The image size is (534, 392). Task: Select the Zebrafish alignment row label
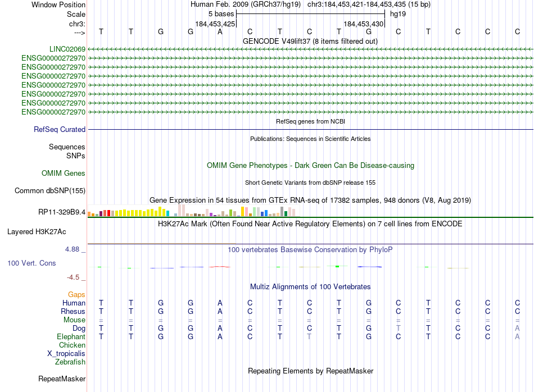click(70, 362)
